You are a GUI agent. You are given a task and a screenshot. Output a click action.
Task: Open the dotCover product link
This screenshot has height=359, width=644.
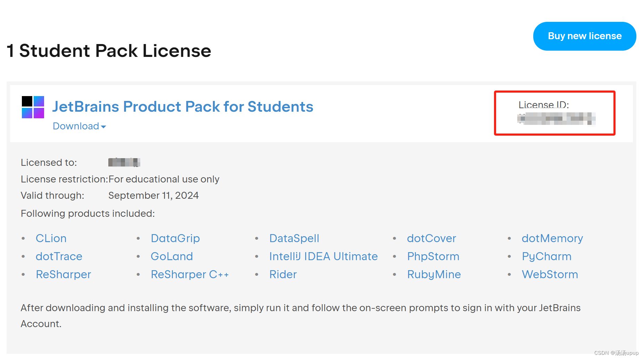coord(431,238)
